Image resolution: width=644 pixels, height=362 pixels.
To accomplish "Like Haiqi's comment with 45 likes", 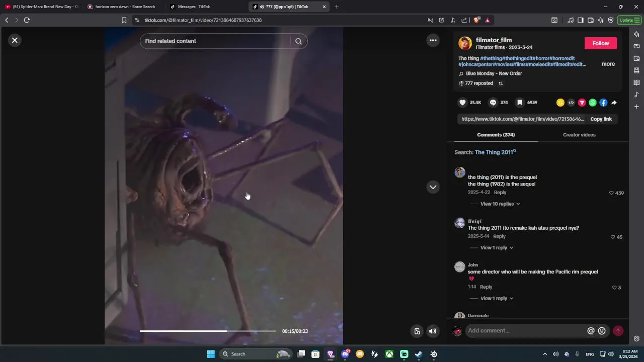I will click(612, 237).
